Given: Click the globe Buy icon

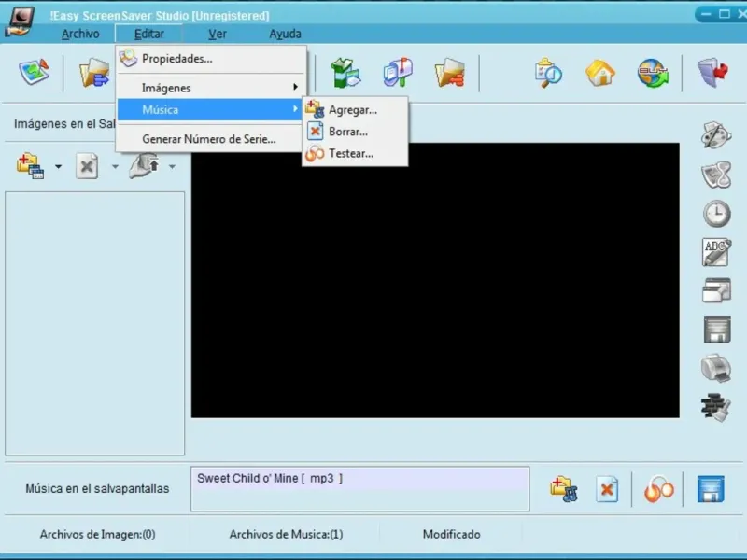Looking at the screenshot, I should pyautogui.click(x=653, y=73).
